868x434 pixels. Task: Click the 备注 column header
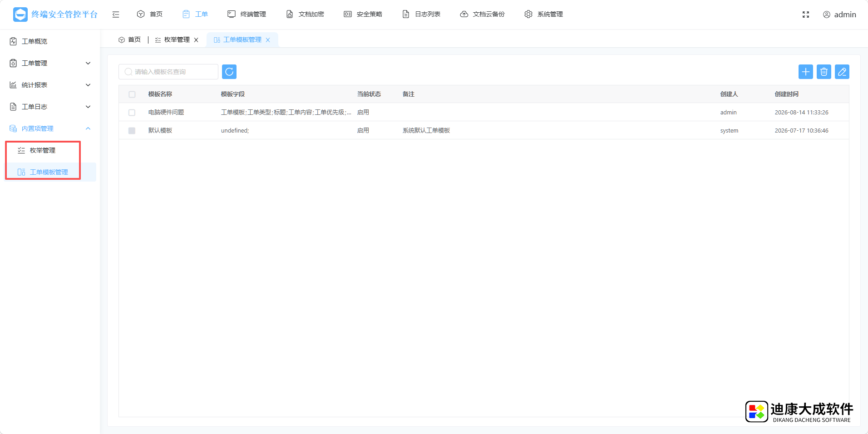point(409,94)
